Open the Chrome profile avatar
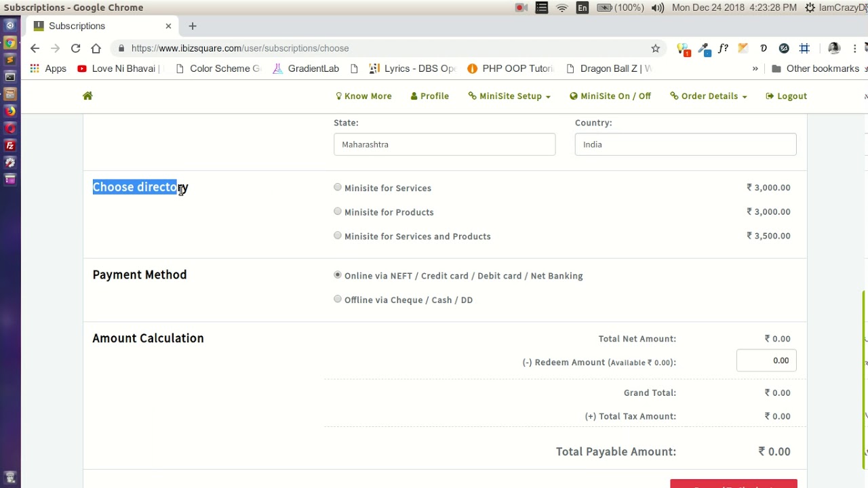The image size is (868, 488). click(833, 48)
